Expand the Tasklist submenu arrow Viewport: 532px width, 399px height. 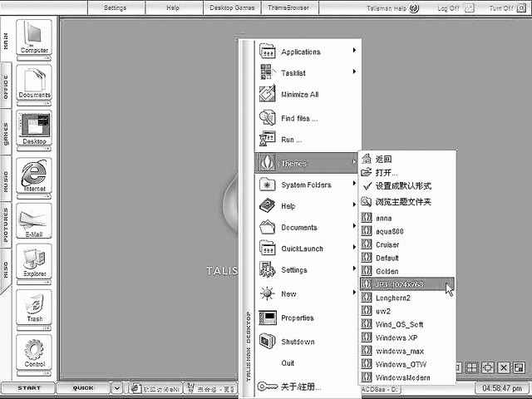pyautogui.click(x=354, y=71)
